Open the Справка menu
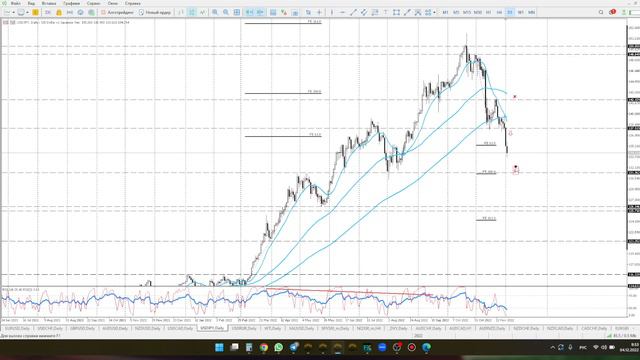This screenshot has height=360, width=640. pos(133,3)
